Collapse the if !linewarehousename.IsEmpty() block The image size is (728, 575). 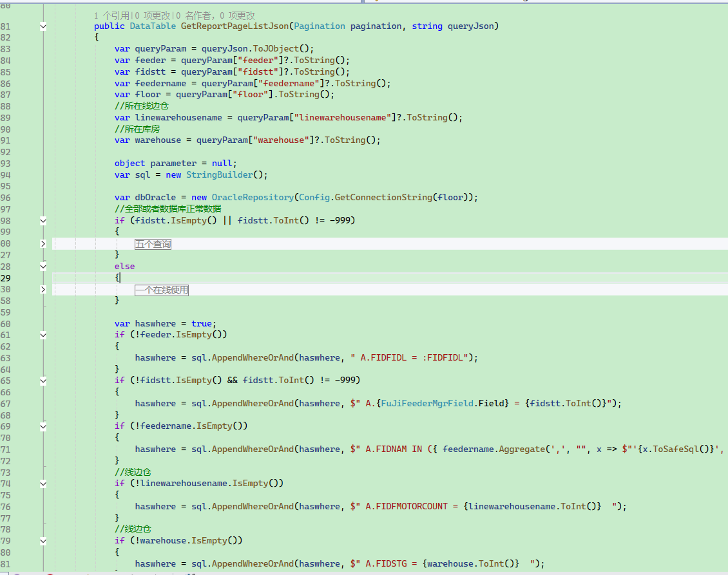43,484
